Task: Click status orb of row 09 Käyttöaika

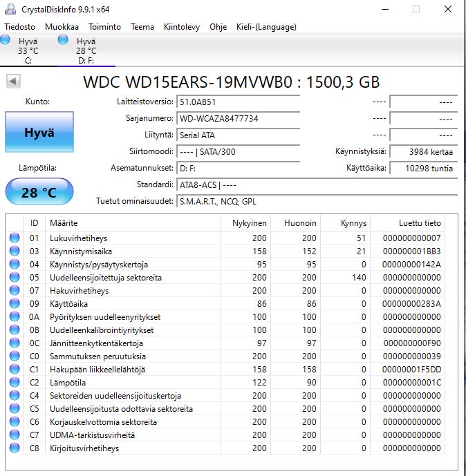Action: click(x=15, y=303)
